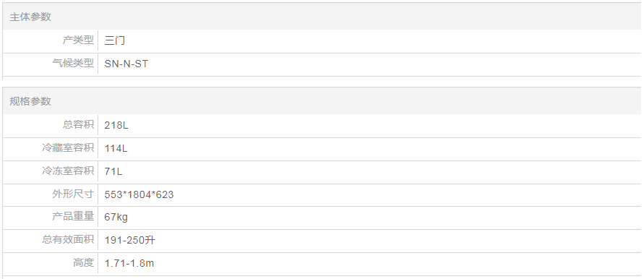
Task: Click the 218L total volume value
Action: pos(116,125)
